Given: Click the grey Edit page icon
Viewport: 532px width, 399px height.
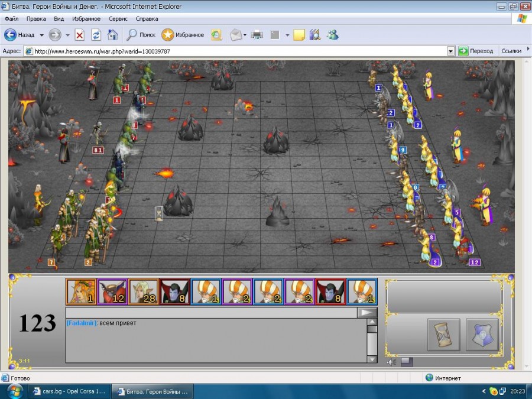Looking at the screenshot, I should 274,35.
